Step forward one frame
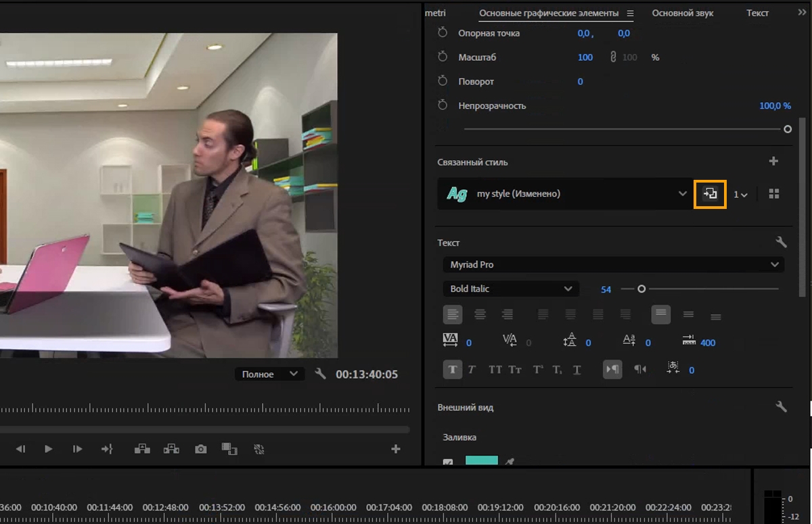Viewport: 812px width, 524px height. [x=77, y=448]
